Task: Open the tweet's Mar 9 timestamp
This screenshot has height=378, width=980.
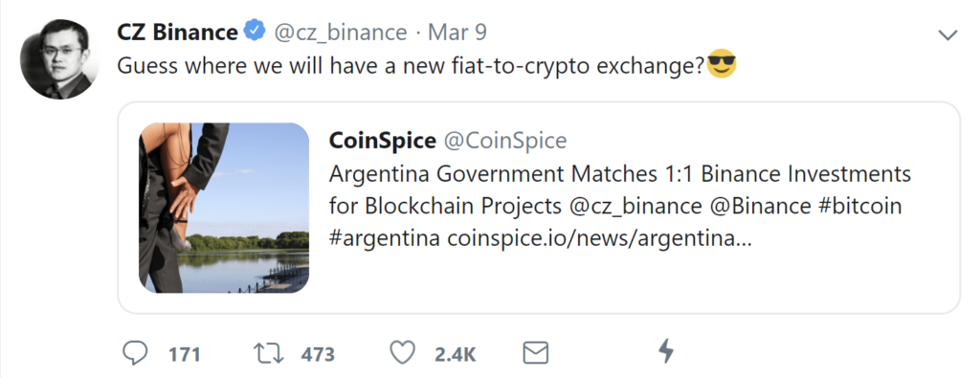Action: [457, 33]
